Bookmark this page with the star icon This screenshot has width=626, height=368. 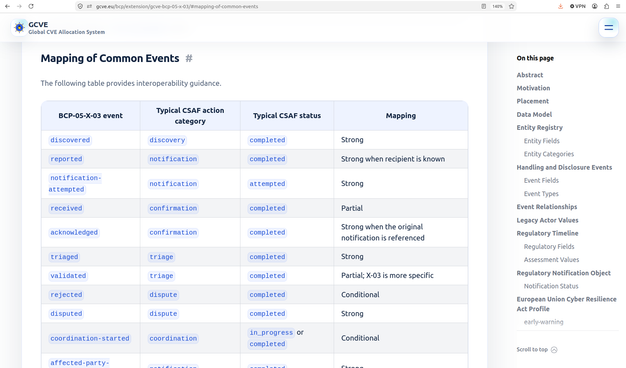(511, 6)
